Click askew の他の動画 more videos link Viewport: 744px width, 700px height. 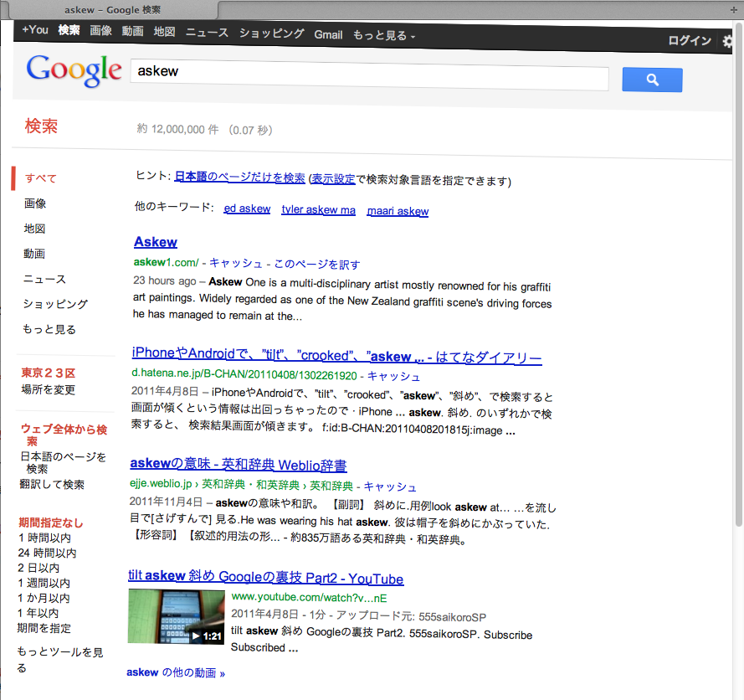point(176,672)
